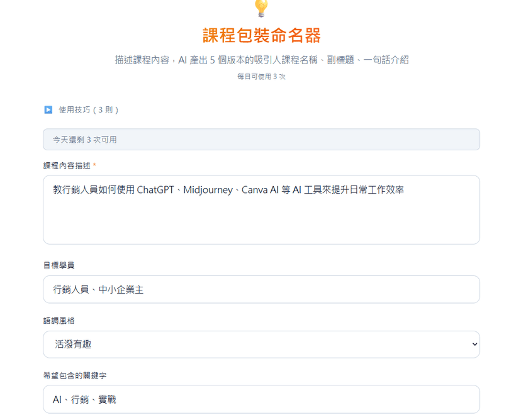Viewport: 521px width, 420px height.
Task: Click the 課程內容描述 field label
Action: (67, 166)
